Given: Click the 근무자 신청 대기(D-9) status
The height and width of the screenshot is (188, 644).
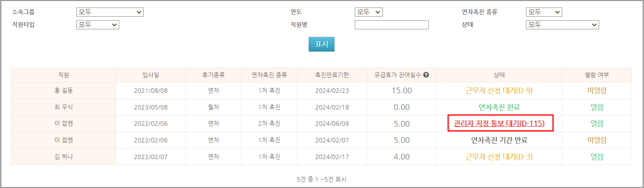Looking at the screenshot, I should (x=499, y=90).
